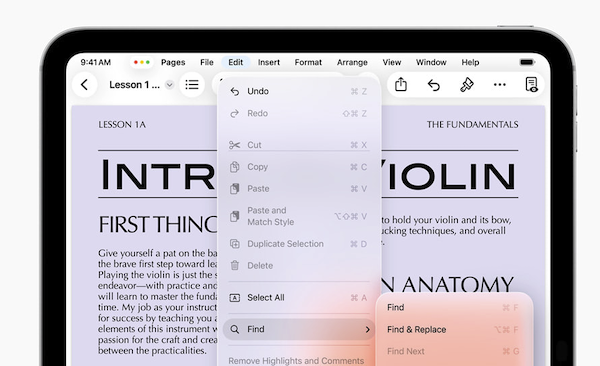This screenshot has height=366, width=600.
Task: Choose Select All from the menu
Action: click(x=299, y=297)
